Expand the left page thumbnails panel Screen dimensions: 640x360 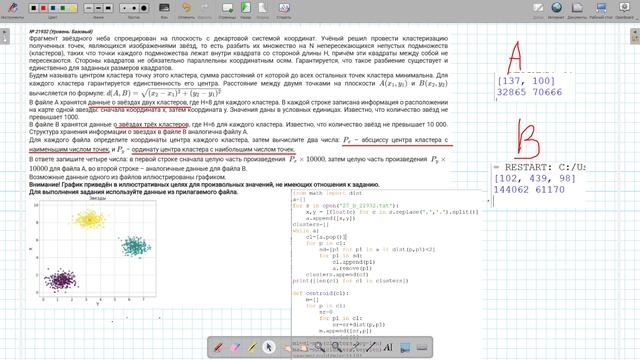5,36
